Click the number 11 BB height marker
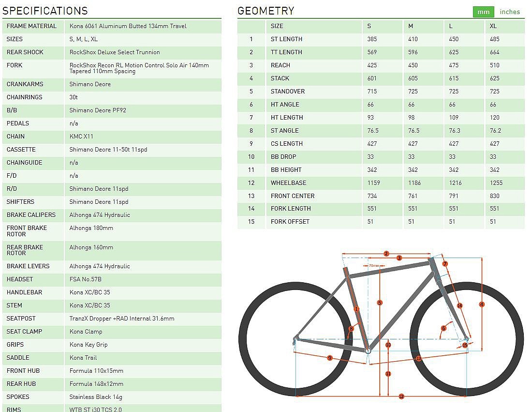Image resolution: width=532 pixels, height=412 pixels. click(x=388, y=374)
